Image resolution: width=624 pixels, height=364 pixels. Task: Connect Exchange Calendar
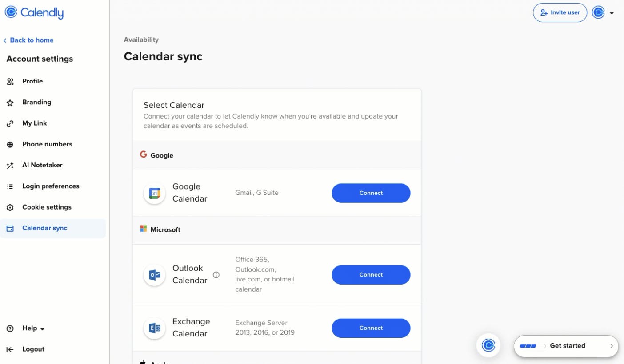click(371, 328)
